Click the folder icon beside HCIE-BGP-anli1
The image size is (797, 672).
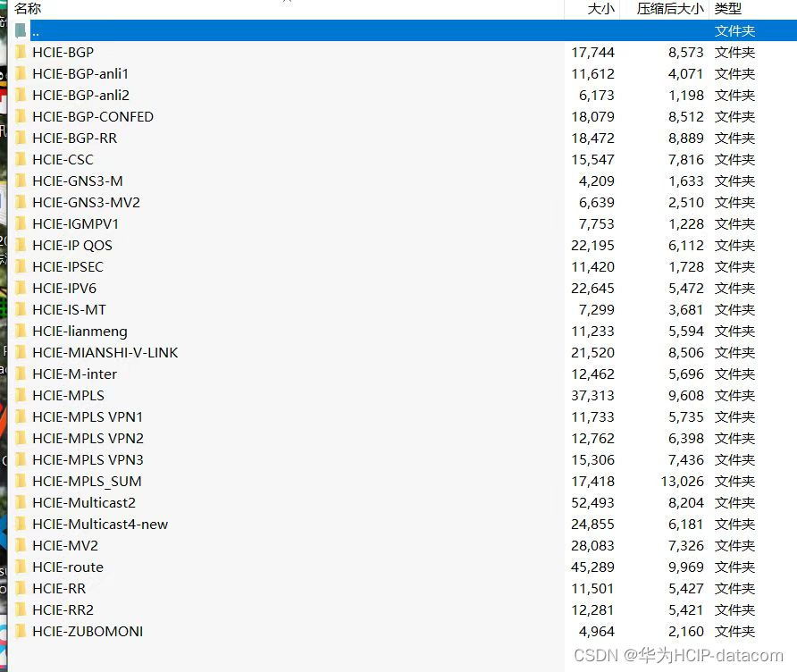[21, 73]
